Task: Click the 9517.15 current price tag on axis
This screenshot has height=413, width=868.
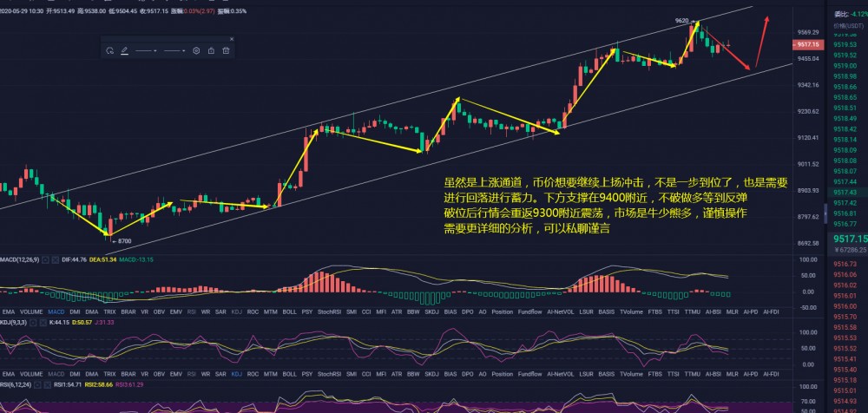Action: pyautogui.click(x=808, y=43)
